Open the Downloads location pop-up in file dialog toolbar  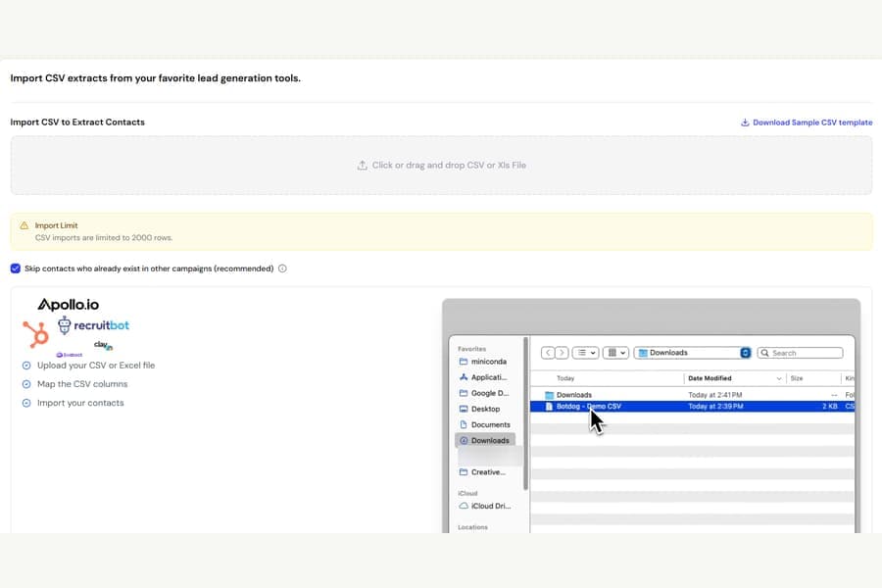tap(693, 353)
